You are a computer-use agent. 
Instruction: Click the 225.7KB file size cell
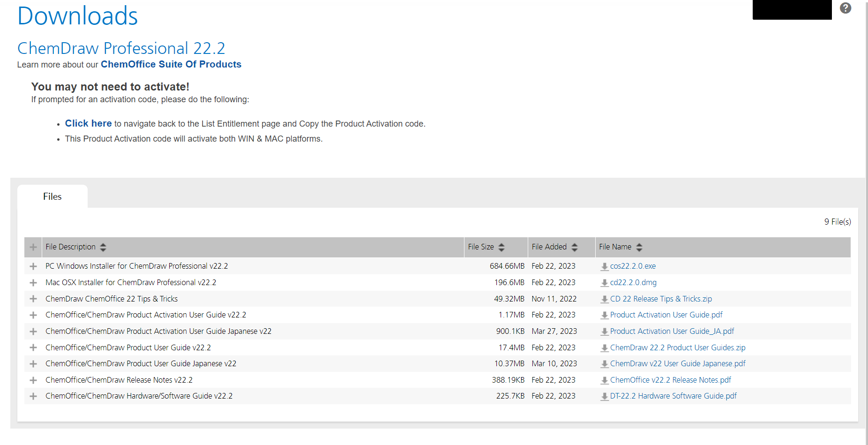(x=510, y=396)
